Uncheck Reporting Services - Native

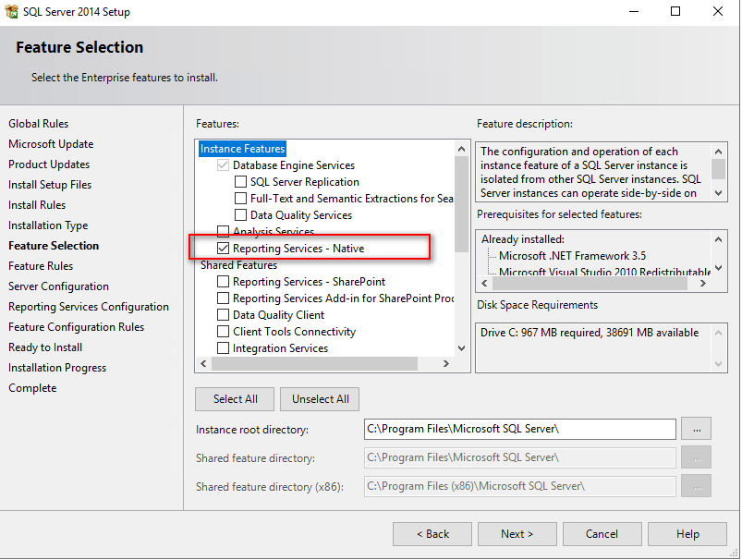click(x=223, y=249)
